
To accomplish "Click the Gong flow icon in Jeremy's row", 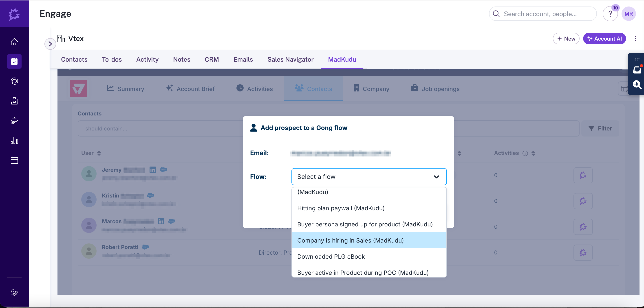I will click(583, 175).
